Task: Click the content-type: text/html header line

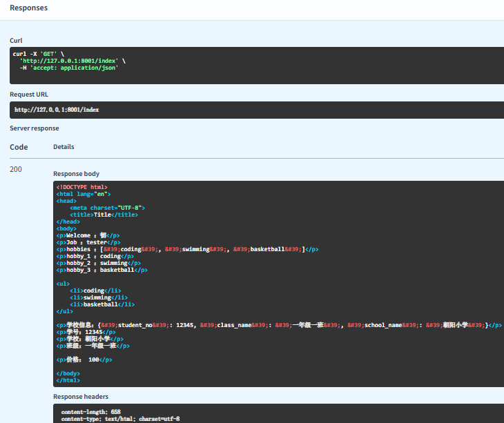Action: pyautogui.click(x=121, y=419)
